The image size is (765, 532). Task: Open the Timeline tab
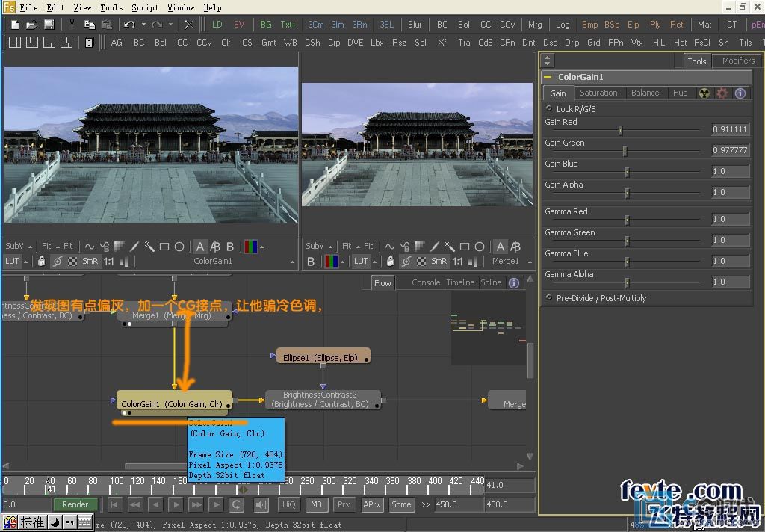[x=460, y=282]
